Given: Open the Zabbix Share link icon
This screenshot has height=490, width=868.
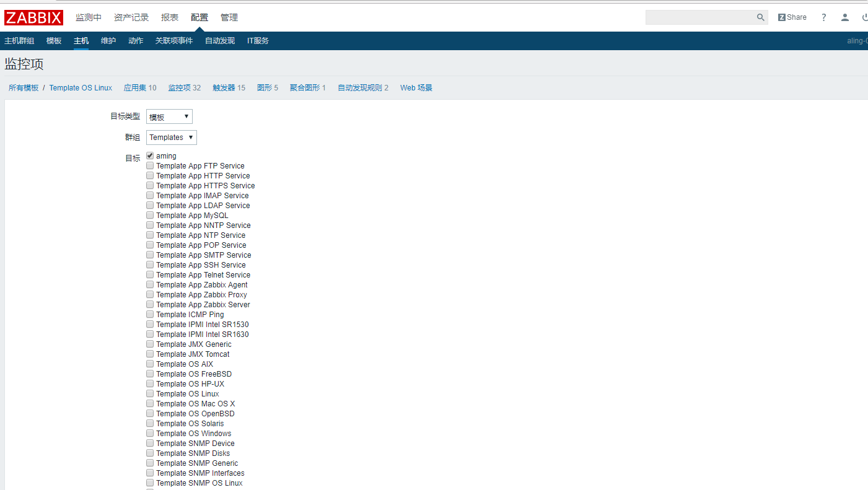Looking at the screenshot, I should click(792, 17).
